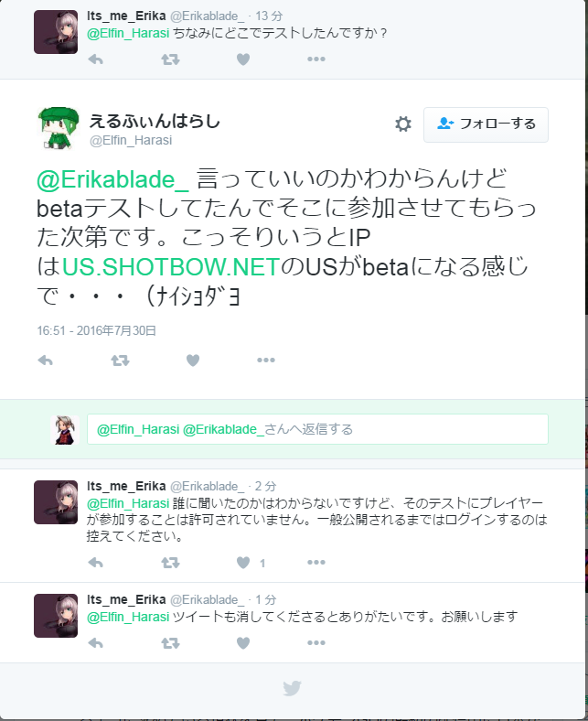Like the 2分 reply with one like
Screen dimensions: 588x721
click(x=243, y=563)
